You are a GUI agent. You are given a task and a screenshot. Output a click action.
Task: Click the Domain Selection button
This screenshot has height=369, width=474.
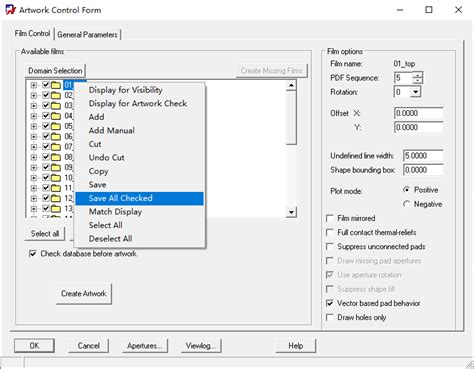coord(55,71)
